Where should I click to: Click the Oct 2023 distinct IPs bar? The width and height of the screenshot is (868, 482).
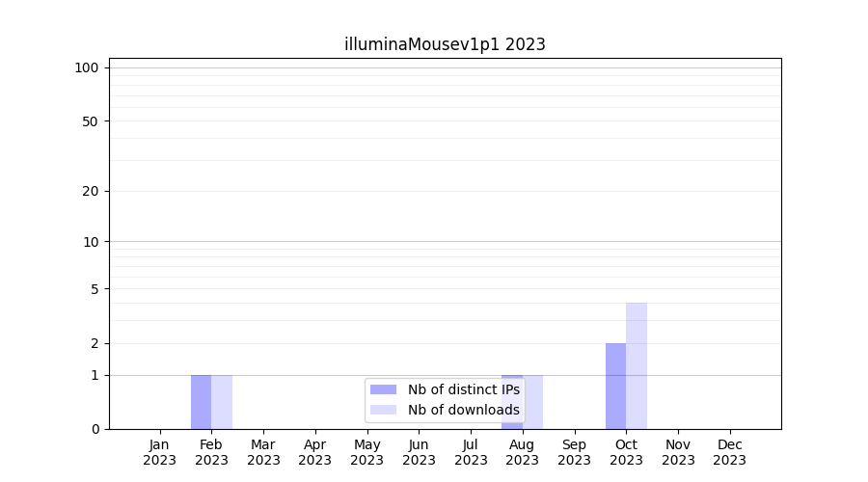point(615,386)
